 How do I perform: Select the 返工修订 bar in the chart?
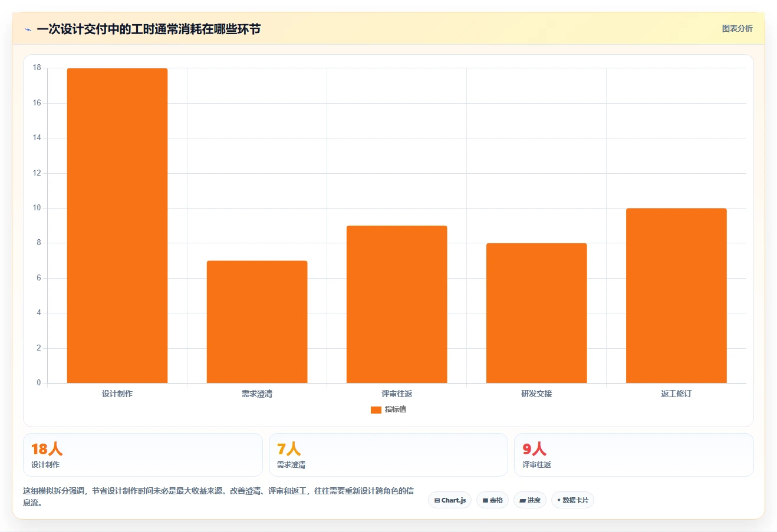(676, 296)
